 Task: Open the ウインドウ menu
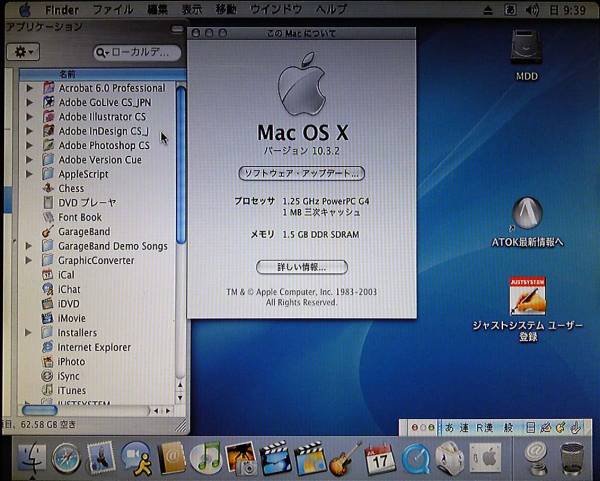point(276,10)
